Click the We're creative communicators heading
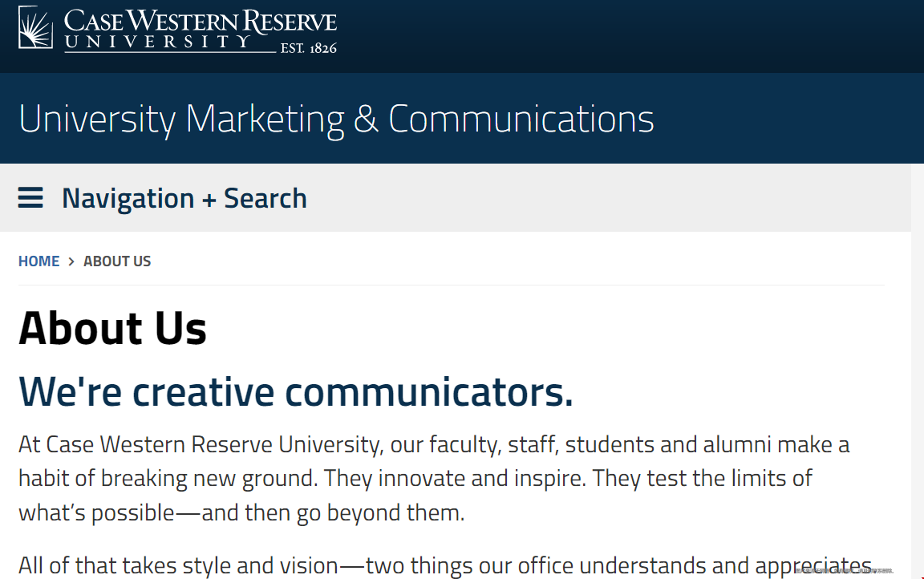The height and width of the screenshot is (579, 924). point(296,391)
